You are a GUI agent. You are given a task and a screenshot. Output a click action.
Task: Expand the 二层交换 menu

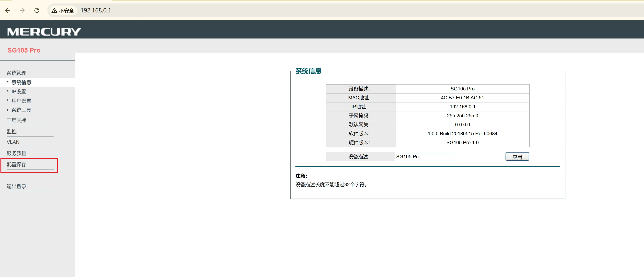point(16,120)
